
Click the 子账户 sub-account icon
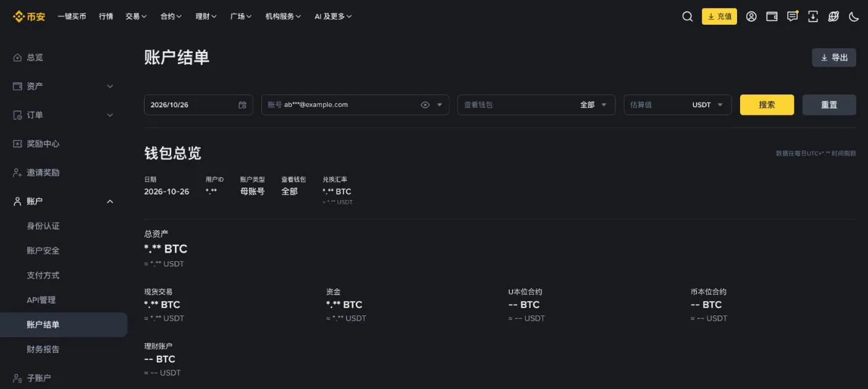pyautogui.click(x=17, y=378)
